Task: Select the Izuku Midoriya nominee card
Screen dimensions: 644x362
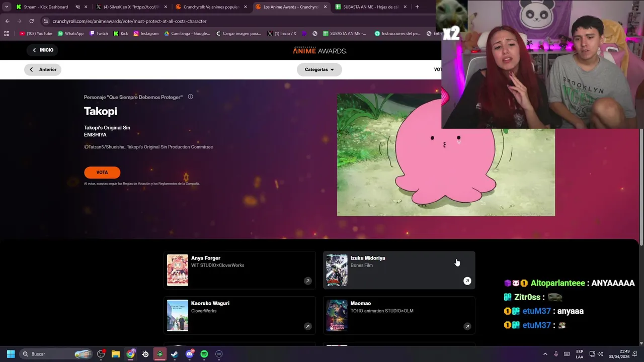Action: [399, 270]
